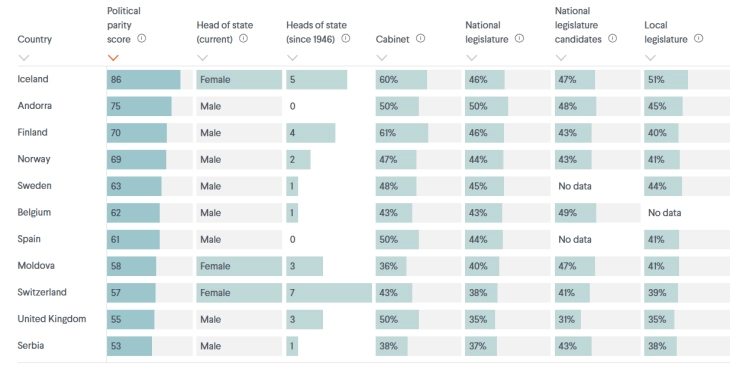Open National legislature info icon

click(519, 39)
